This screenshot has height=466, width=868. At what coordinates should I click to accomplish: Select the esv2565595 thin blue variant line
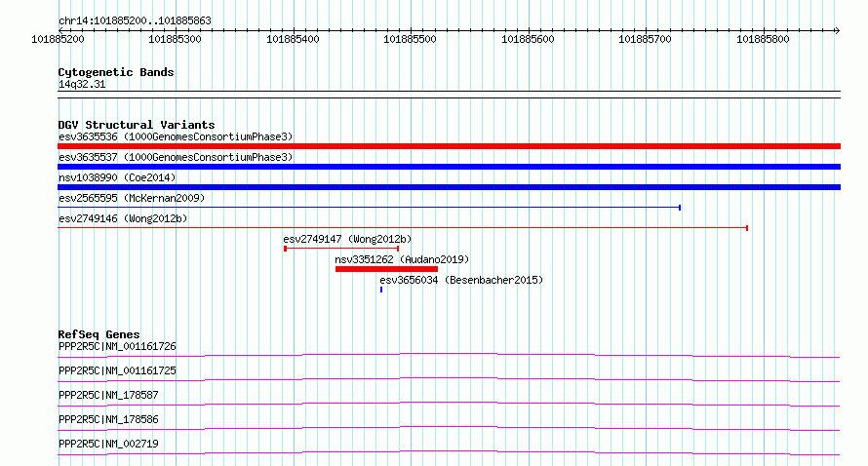[370, 208]
